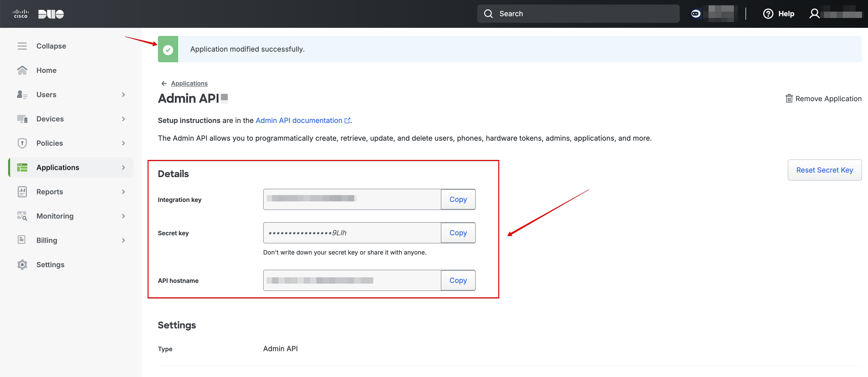
Task: Expand the Policies menu chevron
Action: point(123,143)
